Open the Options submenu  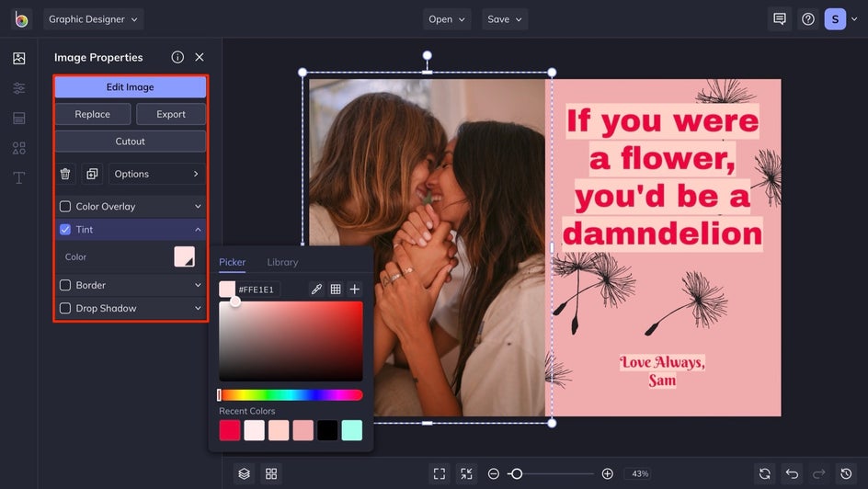click(156, 174)
